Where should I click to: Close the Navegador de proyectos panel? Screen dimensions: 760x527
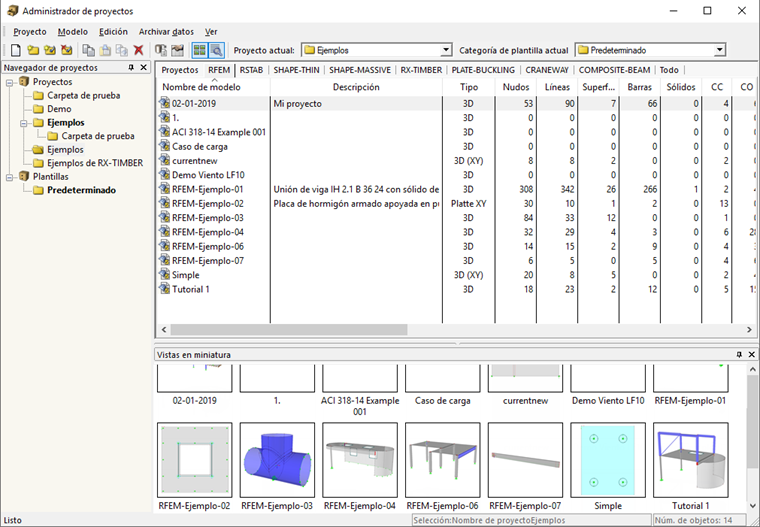[x=143, y=67]
